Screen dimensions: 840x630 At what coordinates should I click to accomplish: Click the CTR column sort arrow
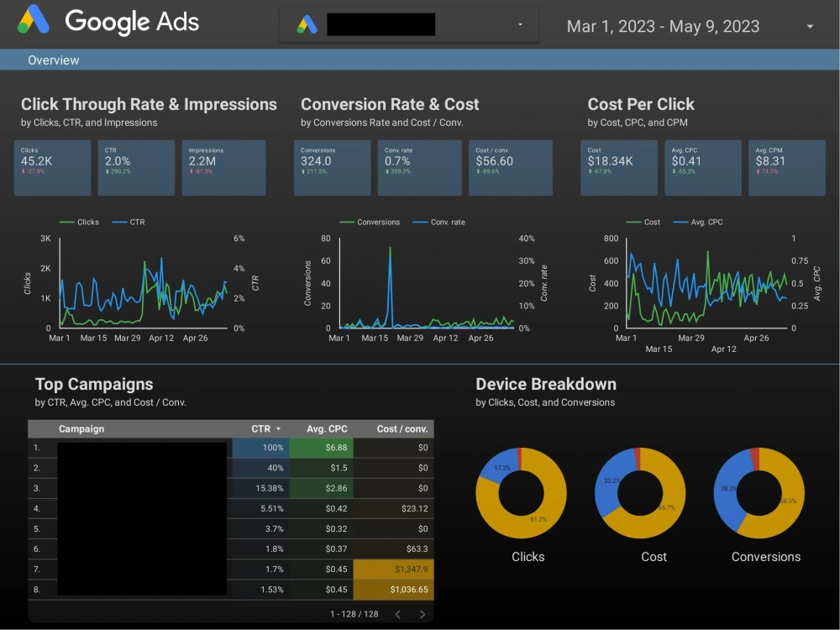point(279,428)
